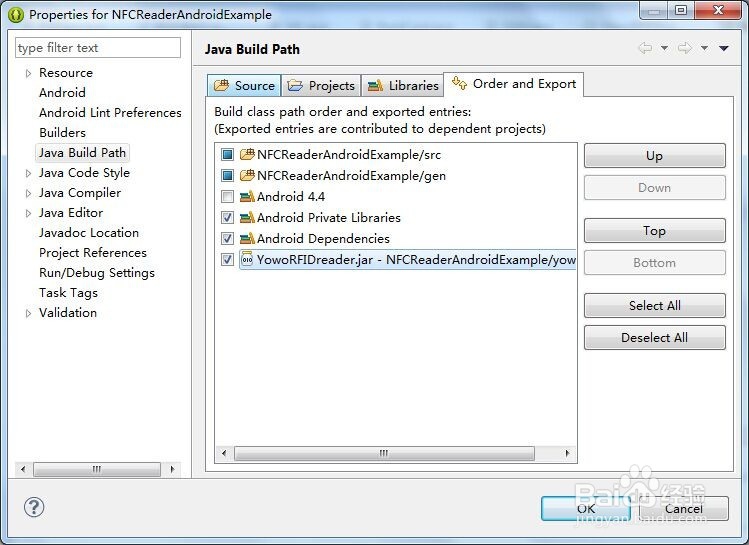This screenshot has width=749, height=545.
Task: Click the left tree horizontal scrollbar thumb
Action: [97, 469]
